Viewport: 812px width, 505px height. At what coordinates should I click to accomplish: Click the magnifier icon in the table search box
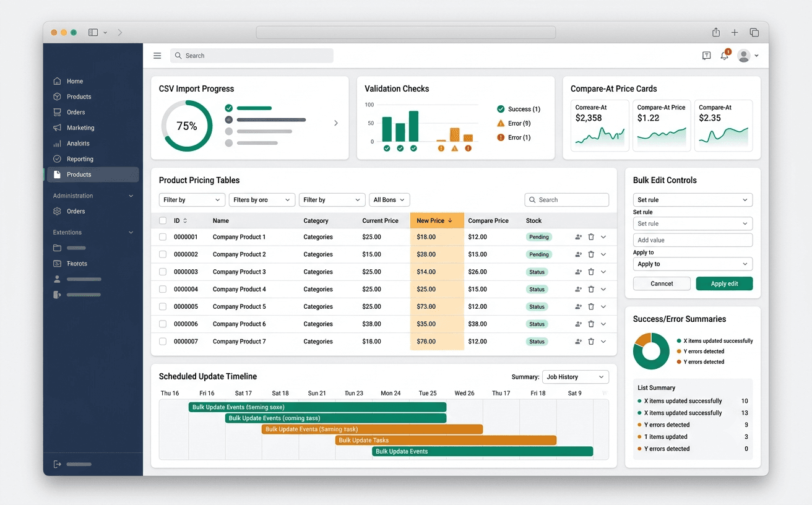(532, 200)
